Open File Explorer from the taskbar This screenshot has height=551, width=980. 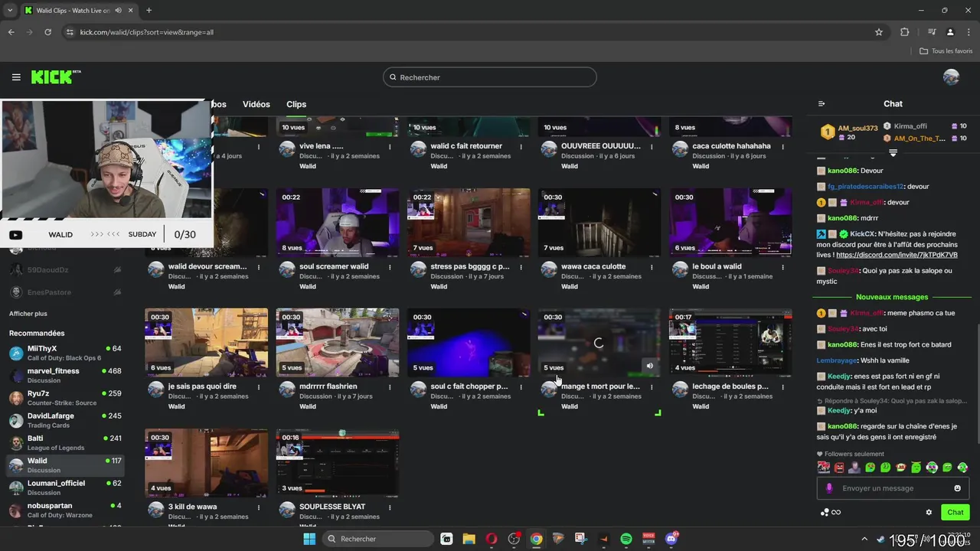(469, 539)
